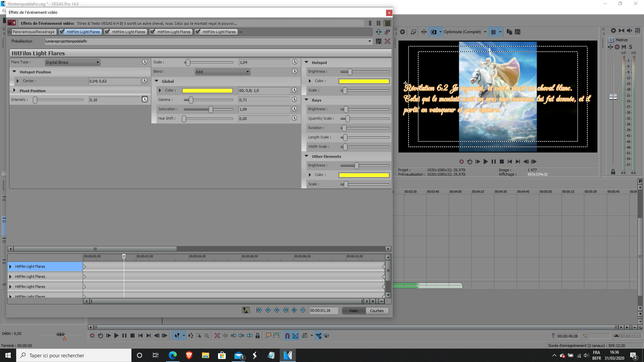Expand the Pivot Position section

tap(14, 90)
